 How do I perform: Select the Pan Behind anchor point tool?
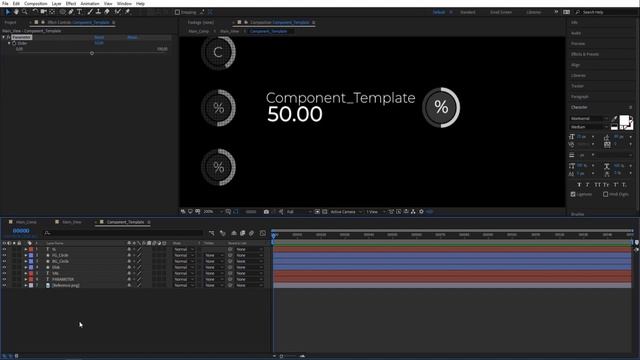tap(52, 12)
